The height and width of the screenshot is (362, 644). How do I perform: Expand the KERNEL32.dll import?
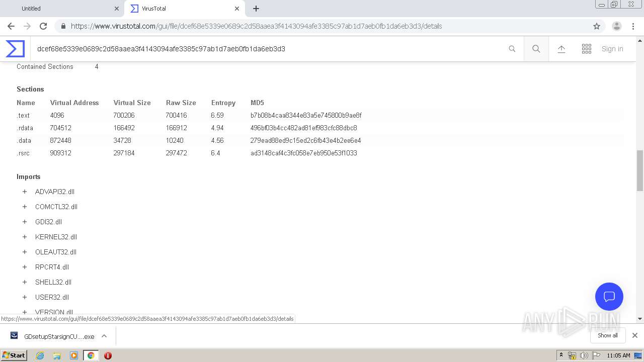[x=24, y=237]
